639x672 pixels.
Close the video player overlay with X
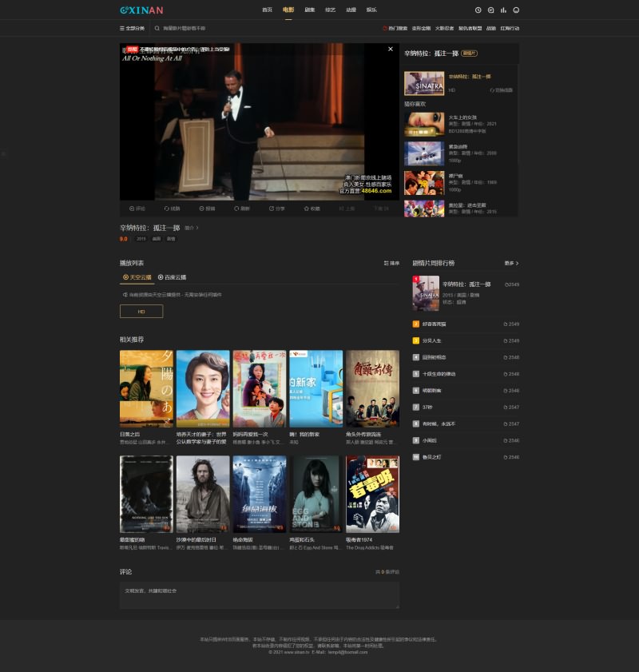pyautogui.click(x=390, y=49)
